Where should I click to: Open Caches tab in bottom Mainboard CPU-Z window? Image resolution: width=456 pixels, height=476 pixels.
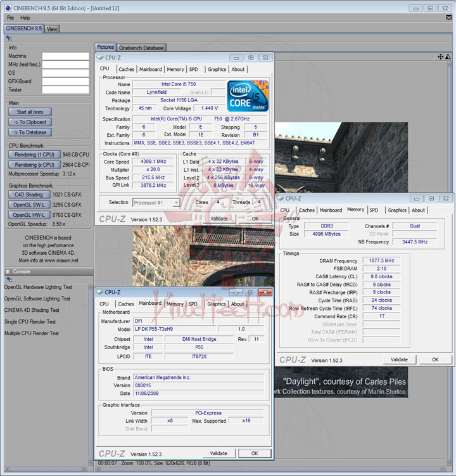126,304
